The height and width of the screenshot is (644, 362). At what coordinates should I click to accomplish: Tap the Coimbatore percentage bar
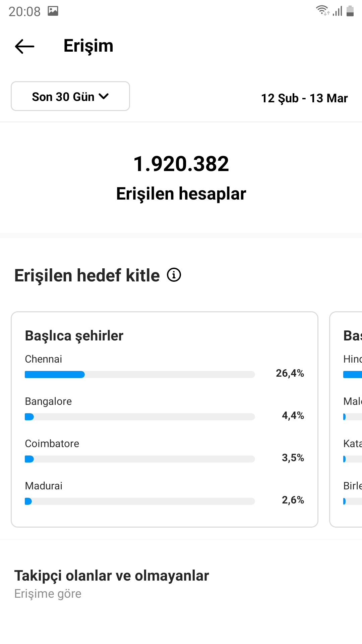140,459
